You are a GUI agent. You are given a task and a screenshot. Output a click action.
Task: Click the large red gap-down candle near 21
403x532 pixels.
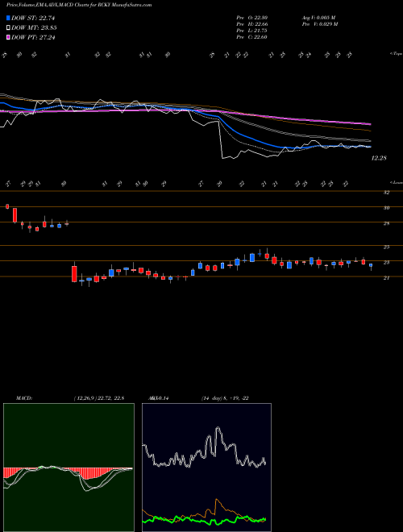coord(74,273)
